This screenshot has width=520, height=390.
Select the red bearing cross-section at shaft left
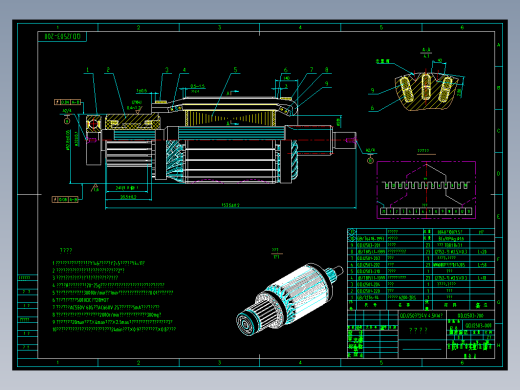[x=93, y=124]
